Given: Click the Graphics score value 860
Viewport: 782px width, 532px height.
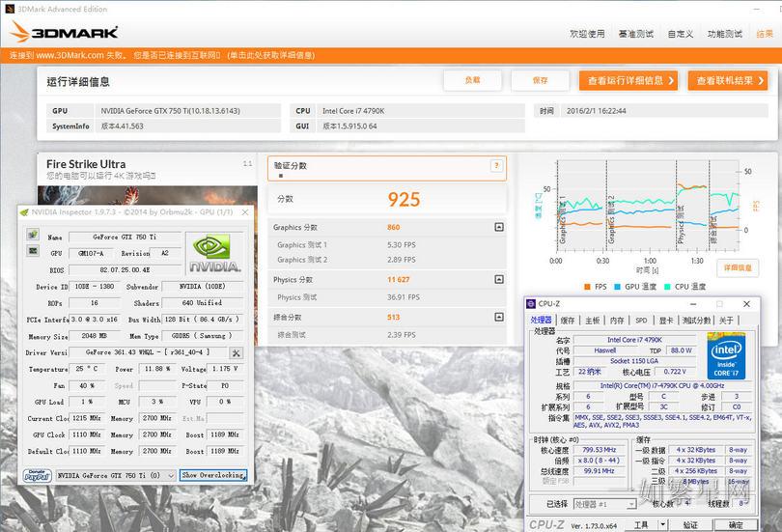Looking at the screenshot, I should coord(394,227).
